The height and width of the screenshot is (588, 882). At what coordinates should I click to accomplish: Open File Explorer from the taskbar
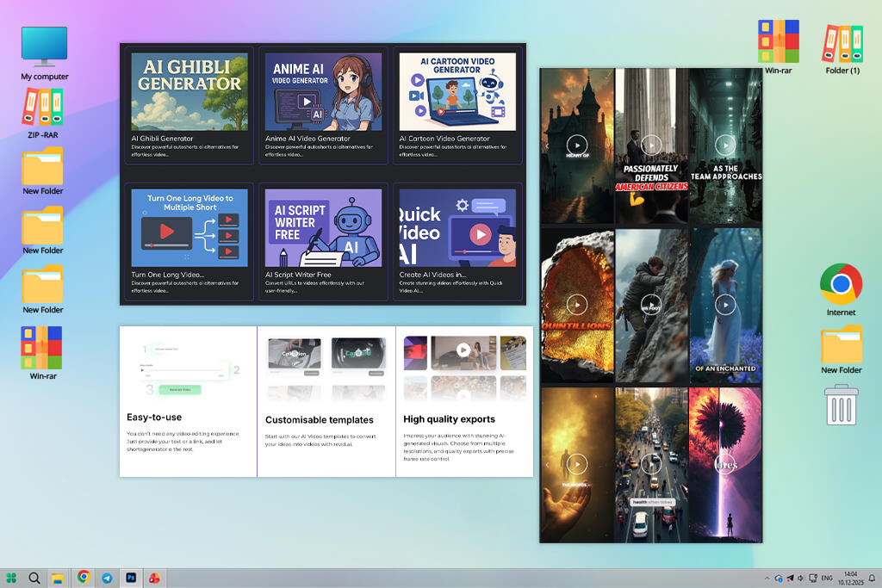(57, 579)
